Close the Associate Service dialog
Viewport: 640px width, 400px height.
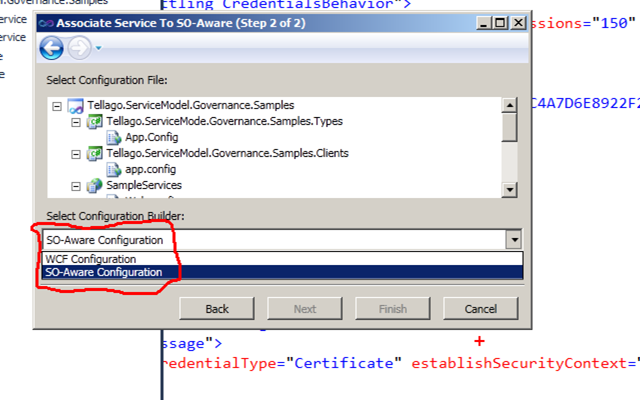[518, 23]
